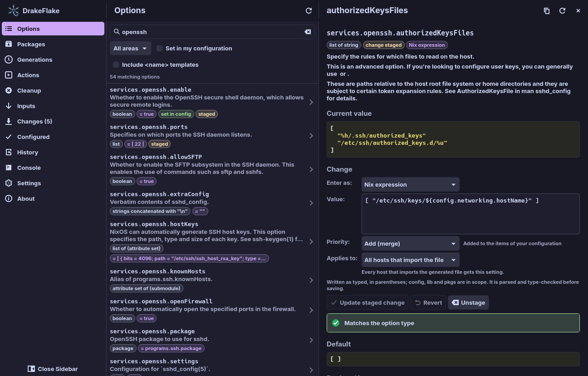588x376 pixels.
Task: Click the Settings gear icon
Action: [9, 183]
